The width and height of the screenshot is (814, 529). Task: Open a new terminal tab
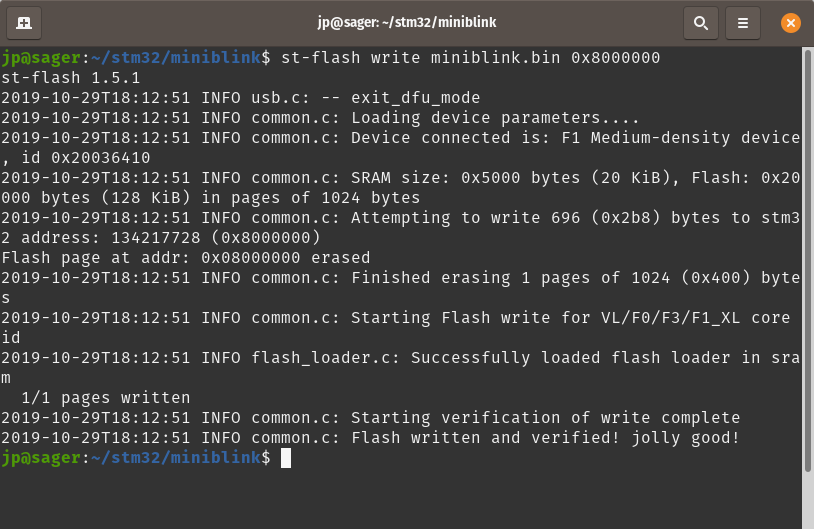[24, 23]
